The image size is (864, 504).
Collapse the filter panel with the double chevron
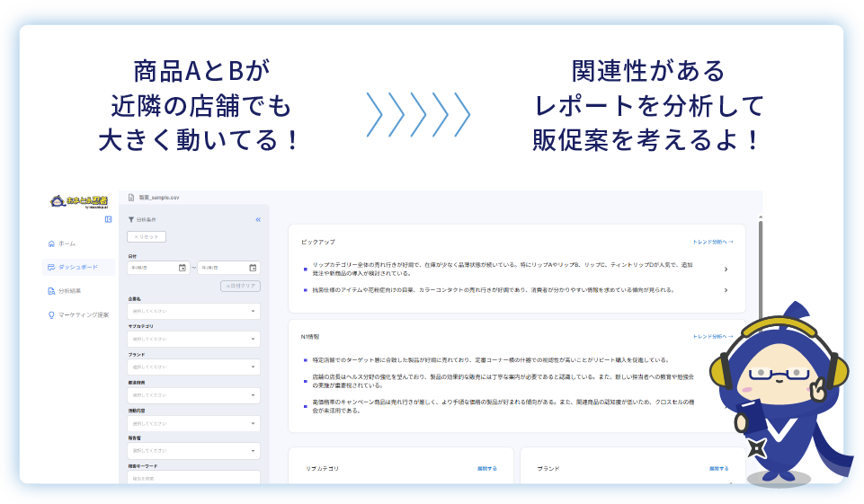pyautogui.click(x=258, y=220)
